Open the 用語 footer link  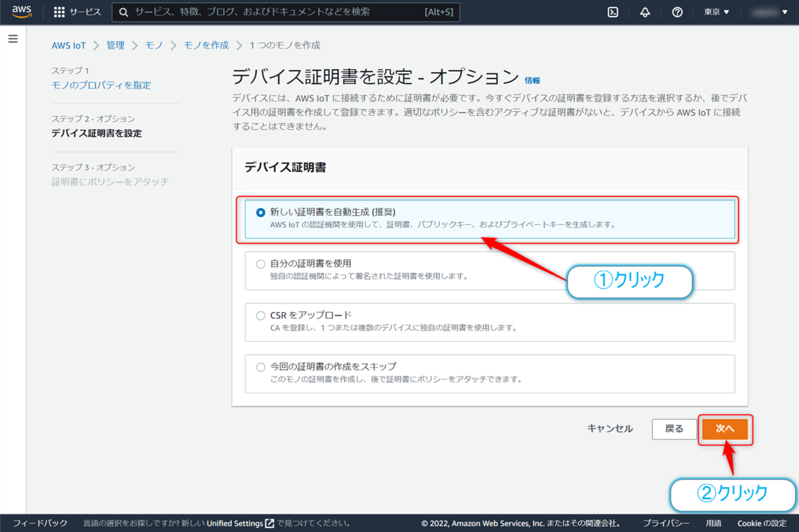(713, 523)
